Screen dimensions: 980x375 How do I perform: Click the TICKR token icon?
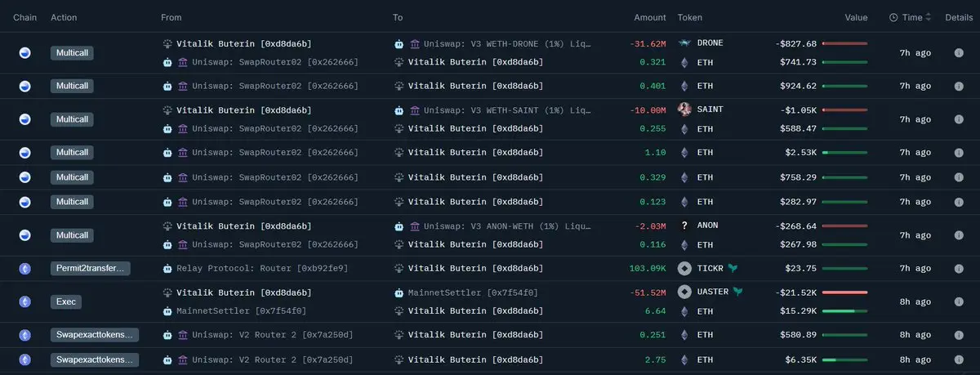click(x=684, y=268)
